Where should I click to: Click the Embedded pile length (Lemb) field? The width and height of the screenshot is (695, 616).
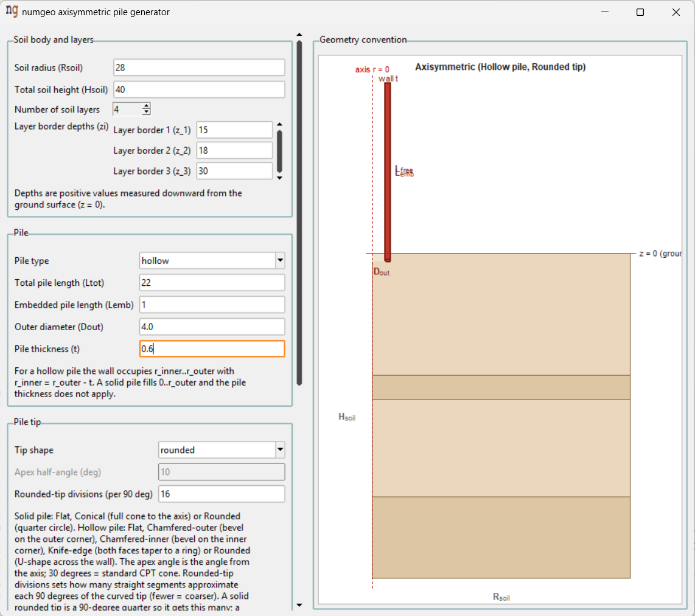[x=212, y=305]
